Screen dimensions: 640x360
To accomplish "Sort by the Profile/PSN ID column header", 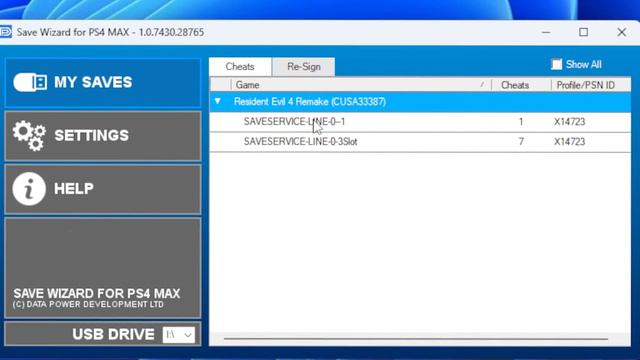I will click(x=591, y=85).
